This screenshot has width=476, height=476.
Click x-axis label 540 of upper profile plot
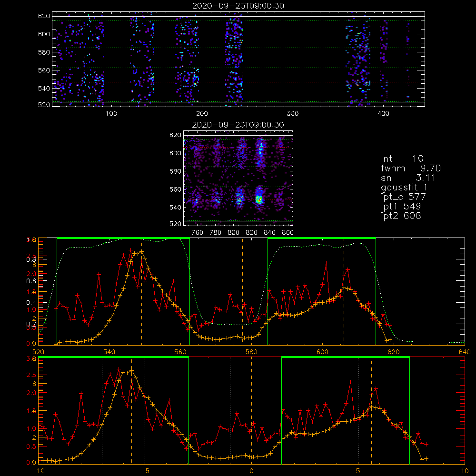click(x=109, y=352)
